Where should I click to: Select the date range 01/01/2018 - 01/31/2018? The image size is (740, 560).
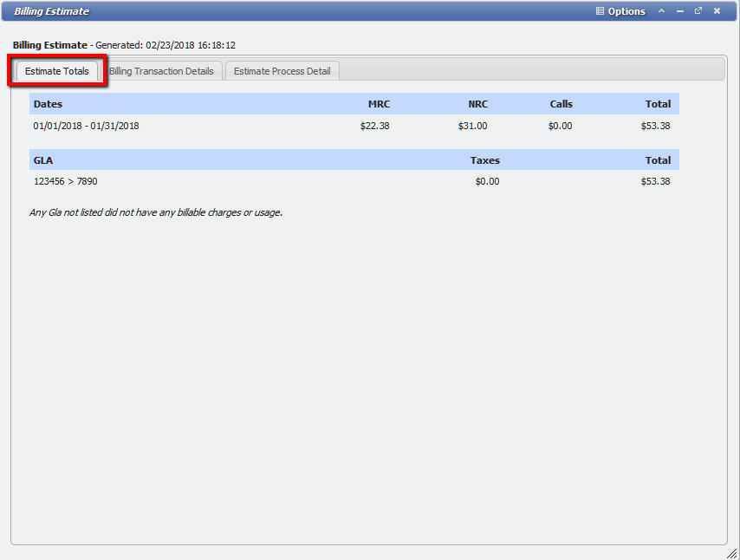point(86,125)
